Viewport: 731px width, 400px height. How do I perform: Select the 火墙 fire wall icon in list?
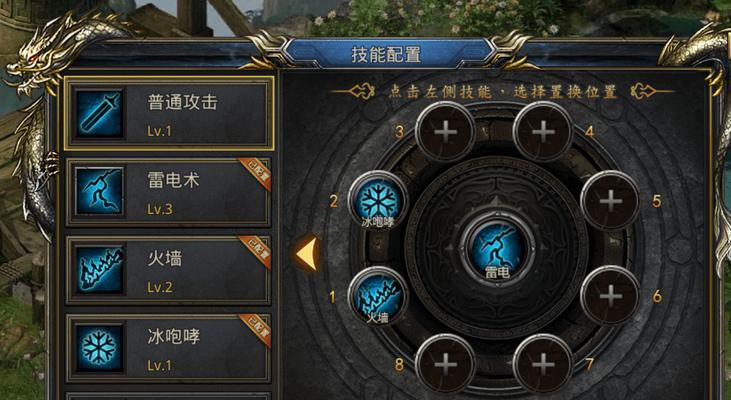click(x=99, y=269)
